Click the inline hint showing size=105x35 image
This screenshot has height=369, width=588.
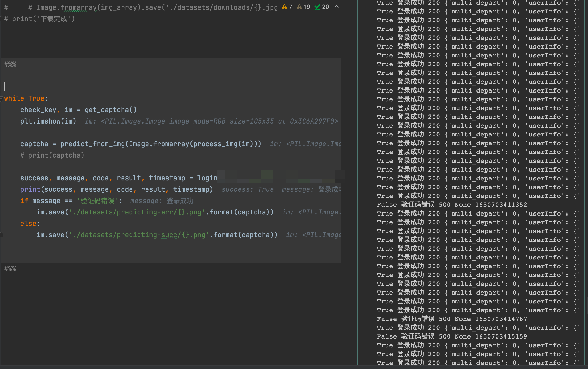tap(211, 121)
